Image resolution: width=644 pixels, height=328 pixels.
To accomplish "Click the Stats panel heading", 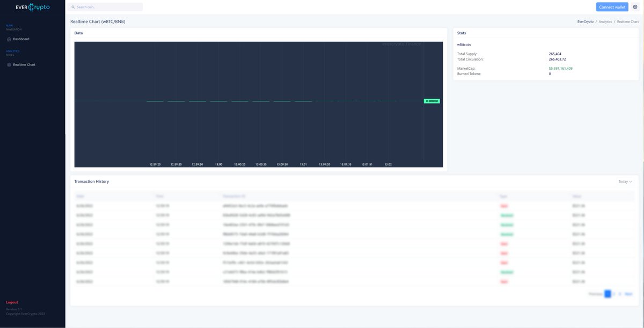I will click(462, 33).
